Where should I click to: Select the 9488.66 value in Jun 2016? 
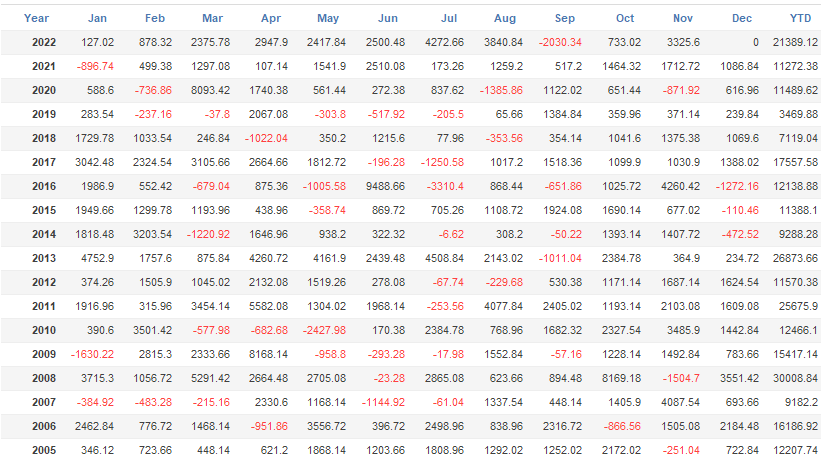[385, 186]
